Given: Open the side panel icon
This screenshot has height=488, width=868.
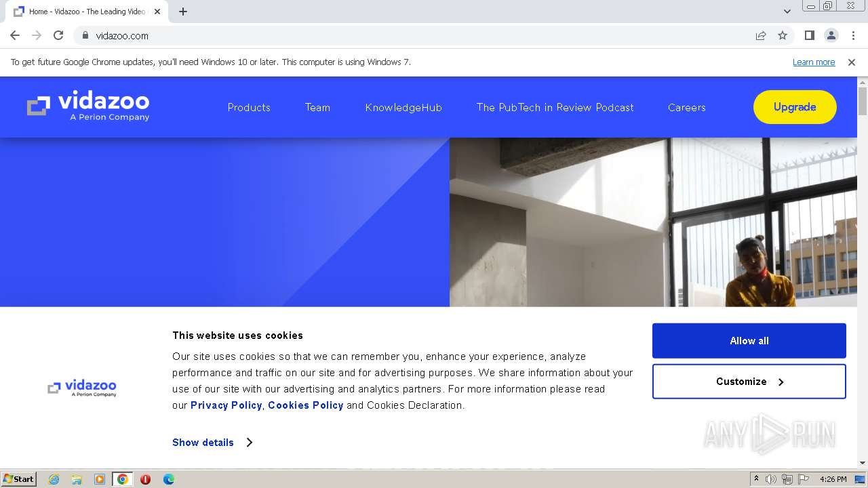Looking at the screenshot, I should (x=809, y=35).
